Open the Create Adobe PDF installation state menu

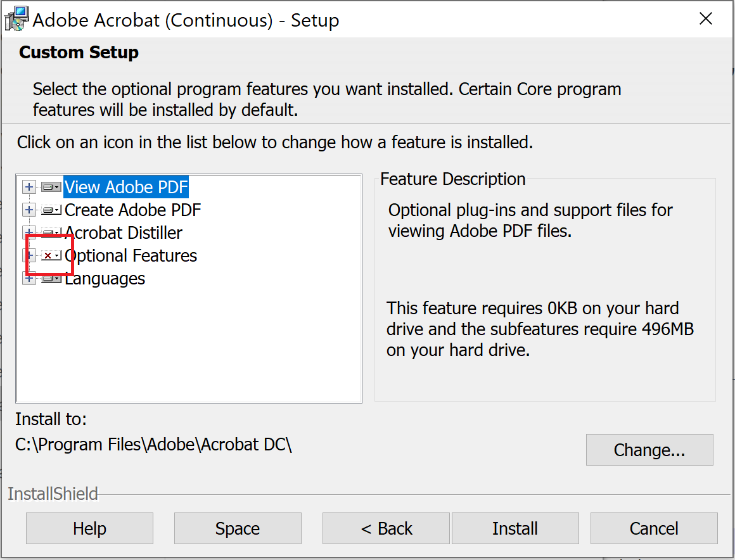pos(57,210)
